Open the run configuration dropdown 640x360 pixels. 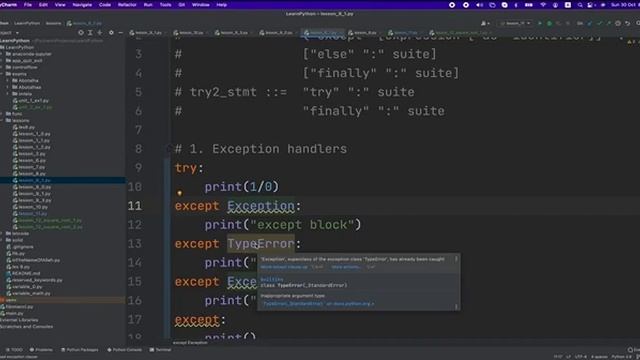tap(515, 24)
